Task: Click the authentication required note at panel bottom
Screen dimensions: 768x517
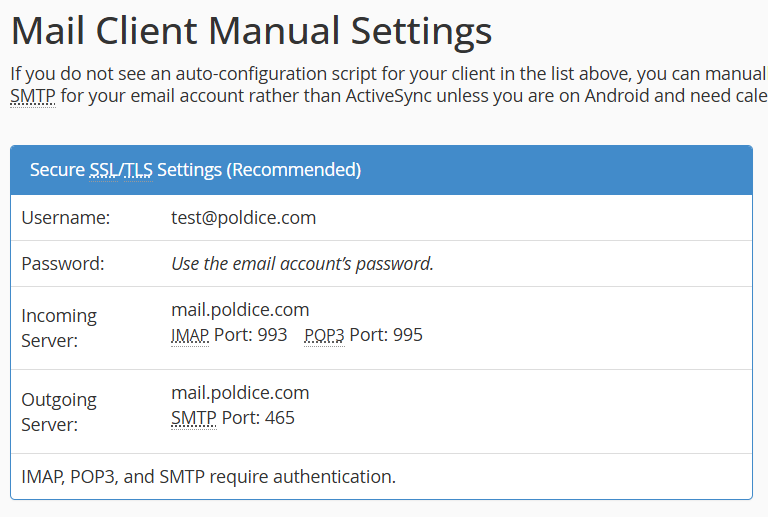Action: 208,477
